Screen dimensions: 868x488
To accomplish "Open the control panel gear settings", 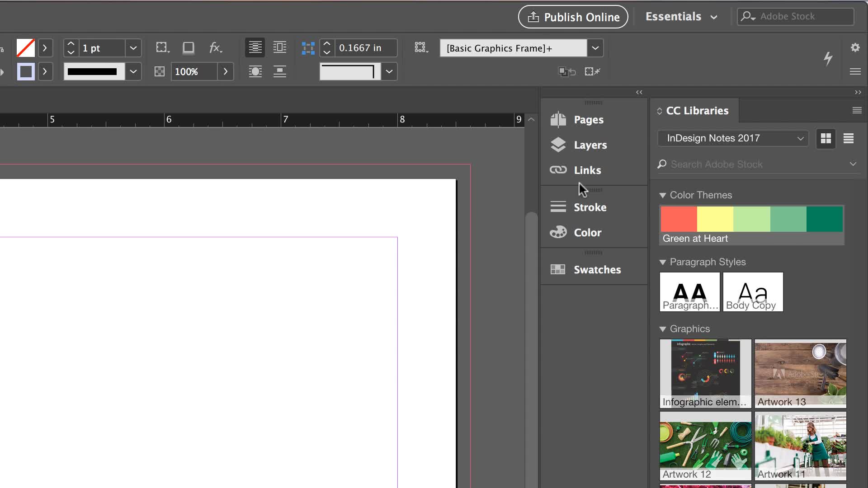I will click(x=855, y=47).
